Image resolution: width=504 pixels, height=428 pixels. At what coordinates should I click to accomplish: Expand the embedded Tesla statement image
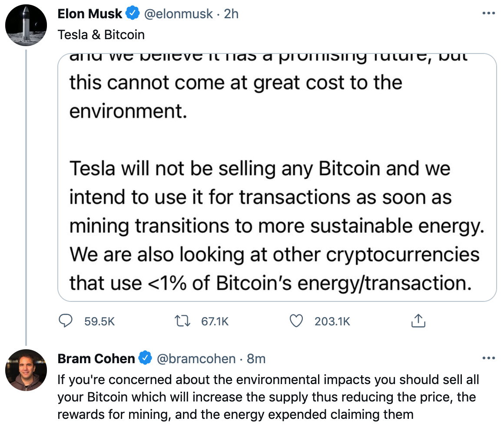[x=277, y=177]
